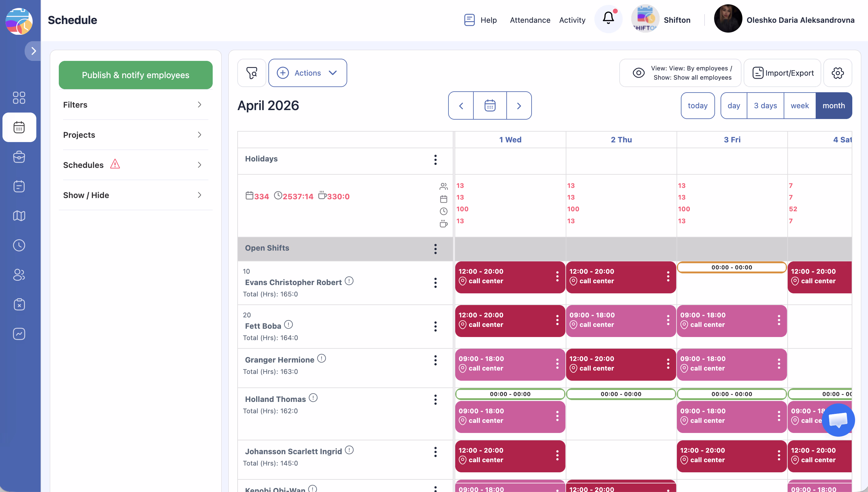Click Publish & notify employees button
Viewport: 868px width, 492px height.
135,75
